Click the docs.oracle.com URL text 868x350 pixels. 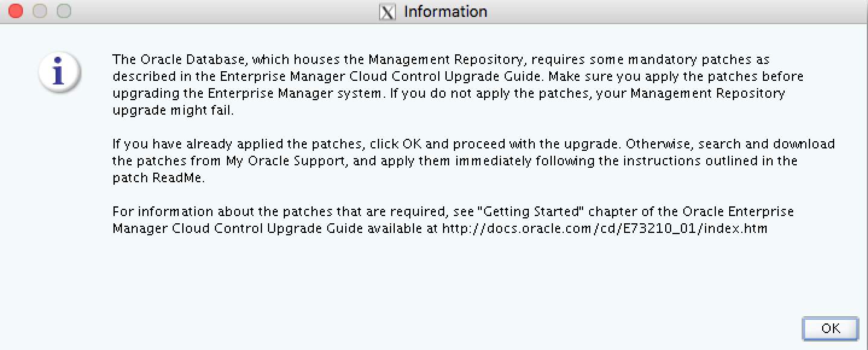(604, 229)
